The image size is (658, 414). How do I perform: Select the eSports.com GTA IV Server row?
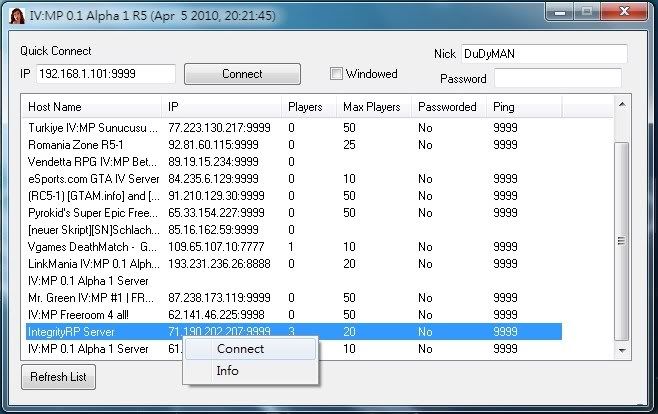(x=92, y=179)
